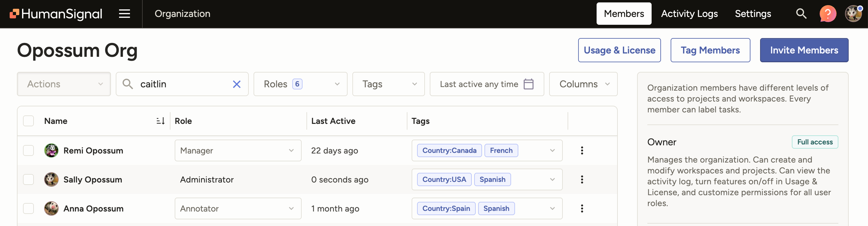Check the Anna Opossum row checkbox
Viewport: 868px width, 226px height.
29,208
